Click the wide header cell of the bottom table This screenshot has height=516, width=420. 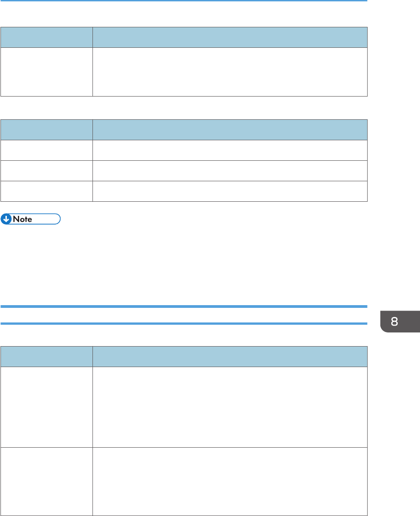[230, 357]
